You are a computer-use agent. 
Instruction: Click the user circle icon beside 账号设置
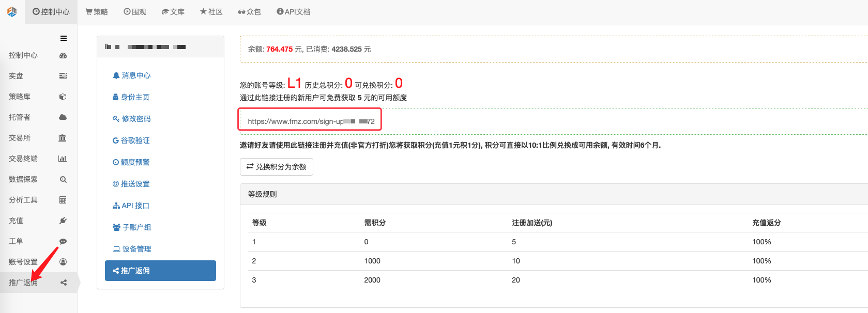pos(63,262)
